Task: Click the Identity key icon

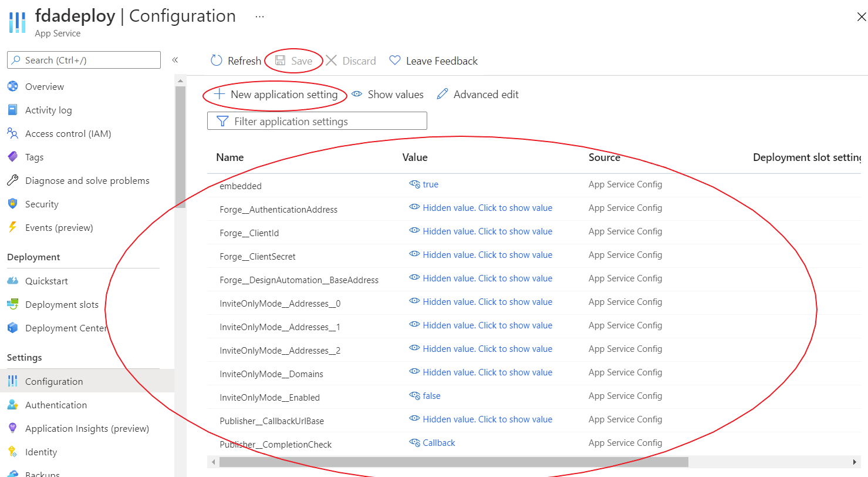Action: [x=13, y=452]
